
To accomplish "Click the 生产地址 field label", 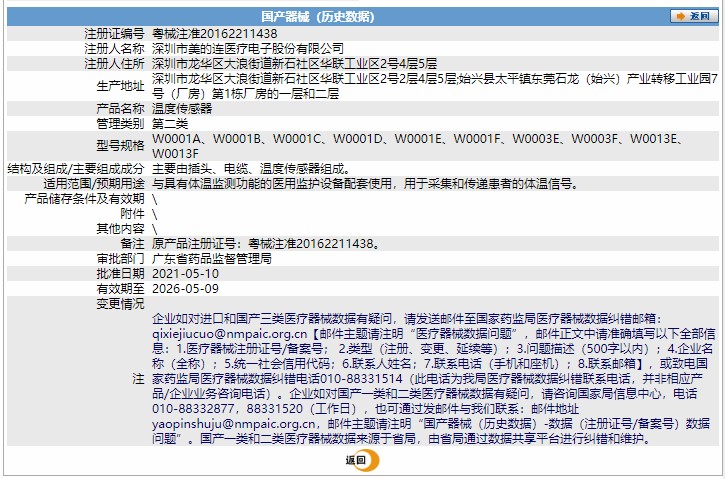I will [120, 86].
